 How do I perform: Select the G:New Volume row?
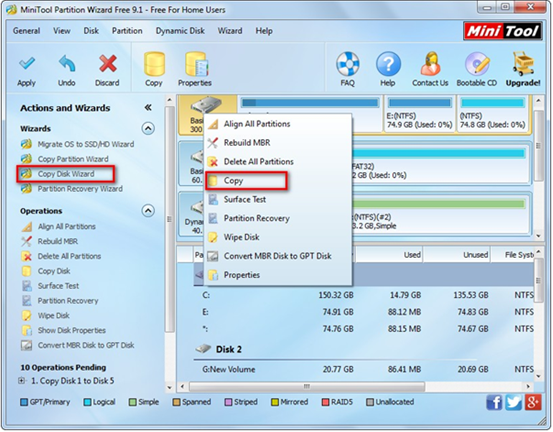tap(364, 370)
